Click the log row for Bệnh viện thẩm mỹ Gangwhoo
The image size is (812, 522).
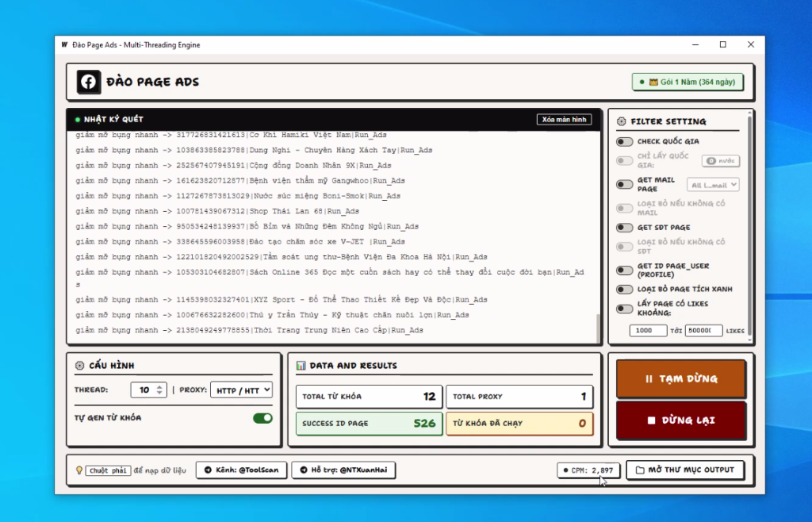coord(240,181)
